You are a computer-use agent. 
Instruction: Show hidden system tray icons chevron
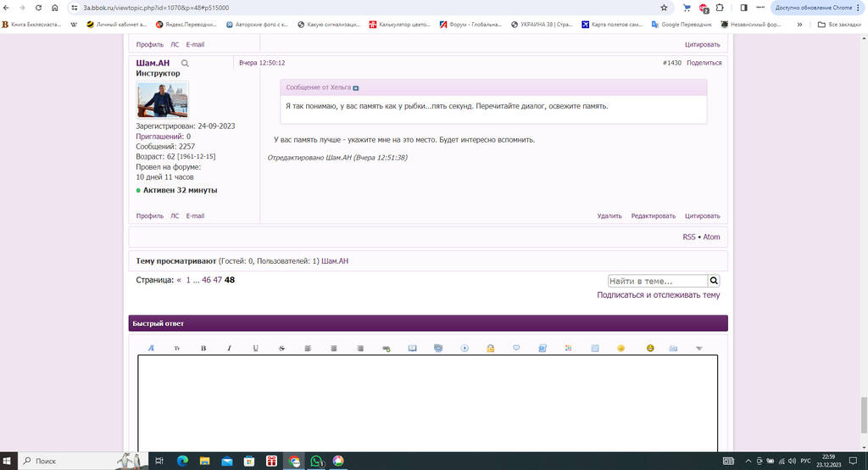(748, 462)
